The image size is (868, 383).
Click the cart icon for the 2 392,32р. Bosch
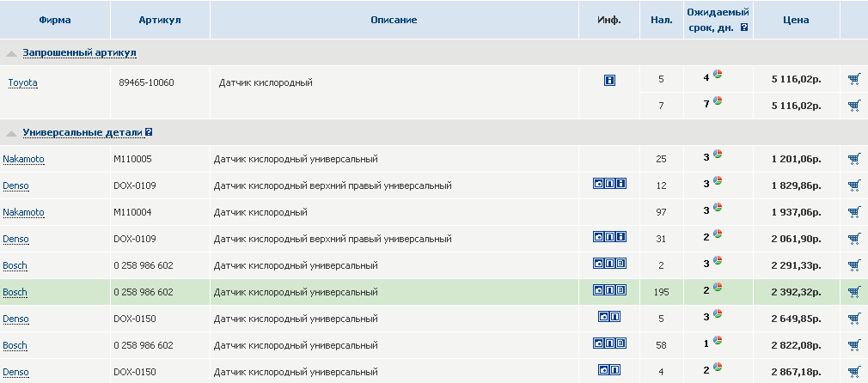pyautogui.click(x=853, y=292)
